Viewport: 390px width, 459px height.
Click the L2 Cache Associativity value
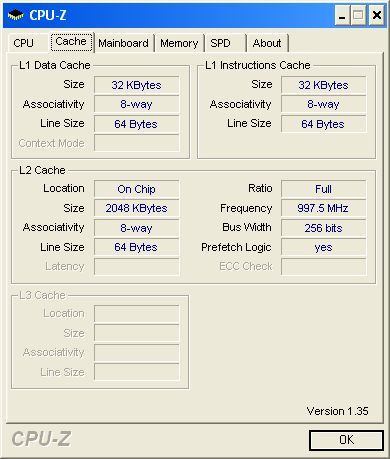coord(137,228)
